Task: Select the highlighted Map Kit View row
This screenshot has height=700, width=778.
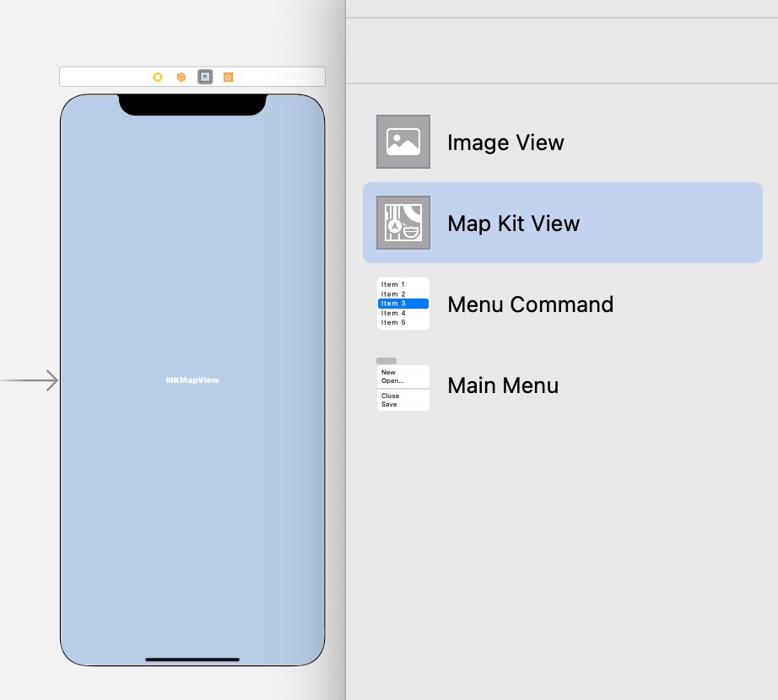Action: click(563, 223)
